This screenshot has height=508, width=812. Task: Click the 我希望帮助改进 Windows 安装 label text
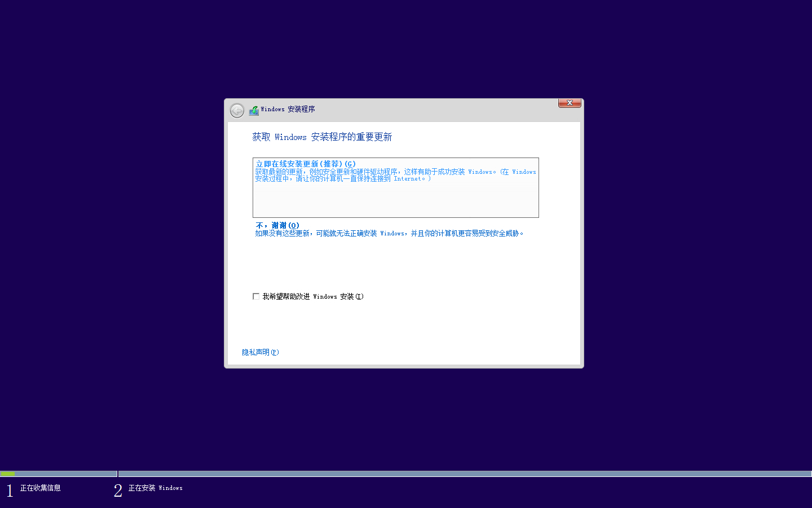(x=313, y=296)
